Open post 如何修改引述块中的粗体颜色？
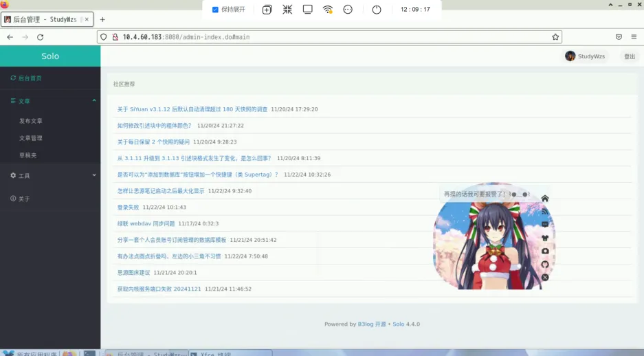The height and width of the screenshot is (356, 644). coord(154,126)
